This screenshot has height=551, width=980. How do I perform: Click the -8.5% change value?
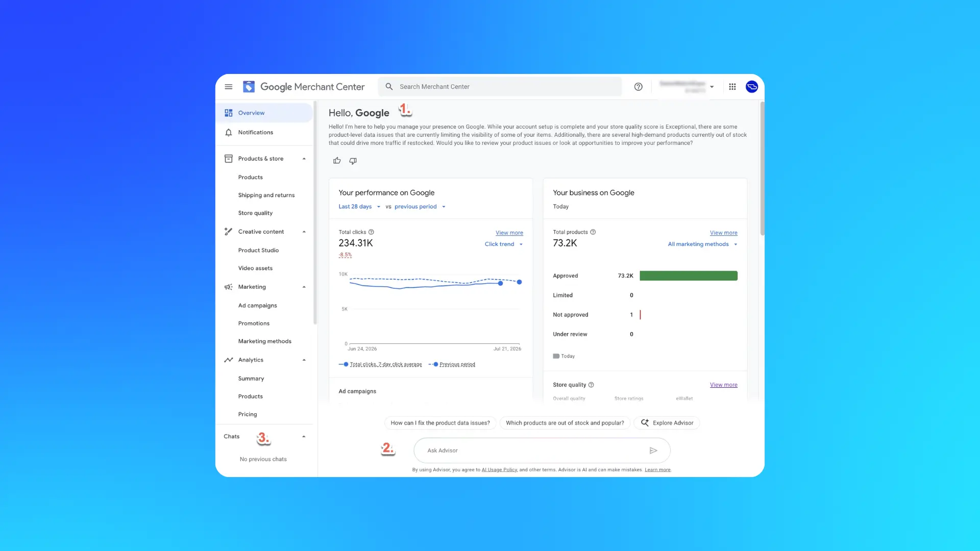tap(345, 255)
